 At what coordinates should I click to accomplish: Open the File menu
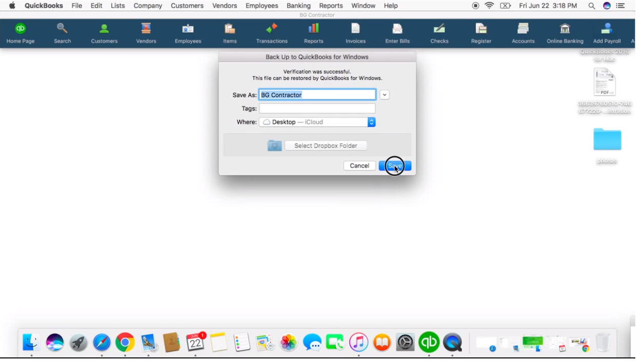click(77, 6)
